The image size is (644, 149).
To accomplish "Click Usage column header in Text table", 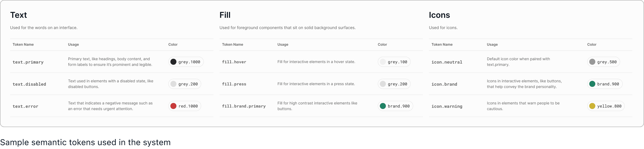I will [73, 44].
